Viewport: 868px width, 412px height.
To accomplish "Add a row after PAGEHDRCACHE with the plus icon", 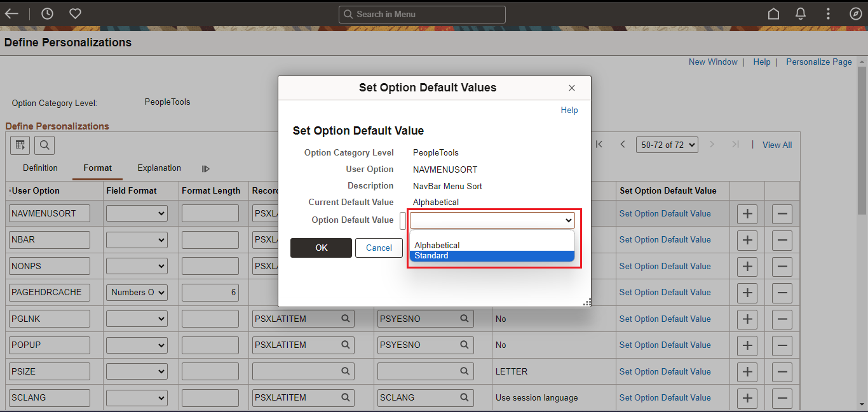I will (747, 293).
